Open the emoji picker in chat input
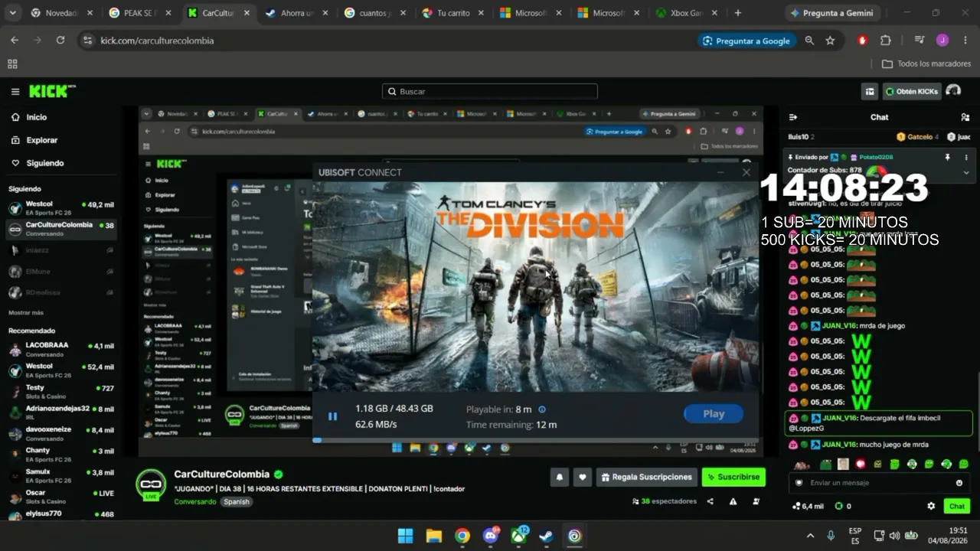 (959, 483)
